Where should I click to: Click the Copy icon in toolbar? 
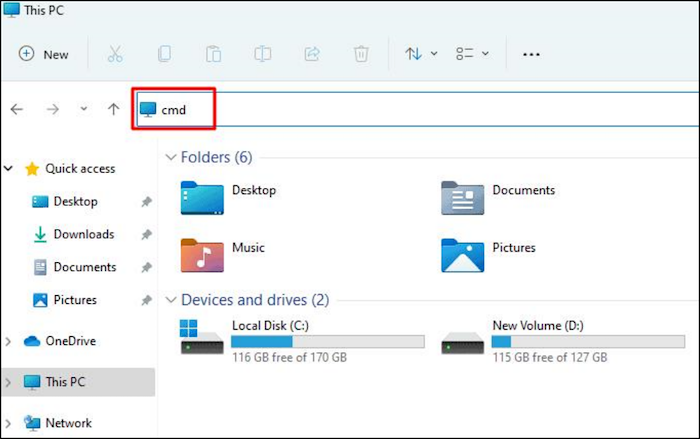tap(163, 54)
